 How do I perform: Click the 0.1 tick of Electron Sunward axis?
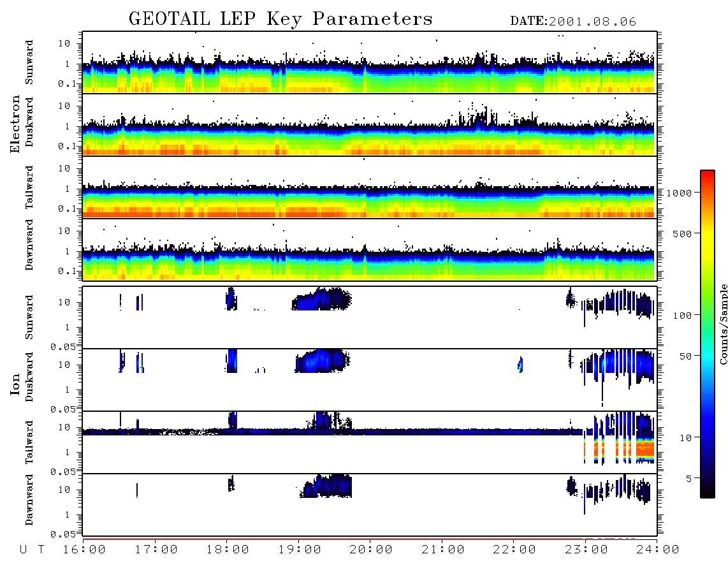tap(67, 84)
